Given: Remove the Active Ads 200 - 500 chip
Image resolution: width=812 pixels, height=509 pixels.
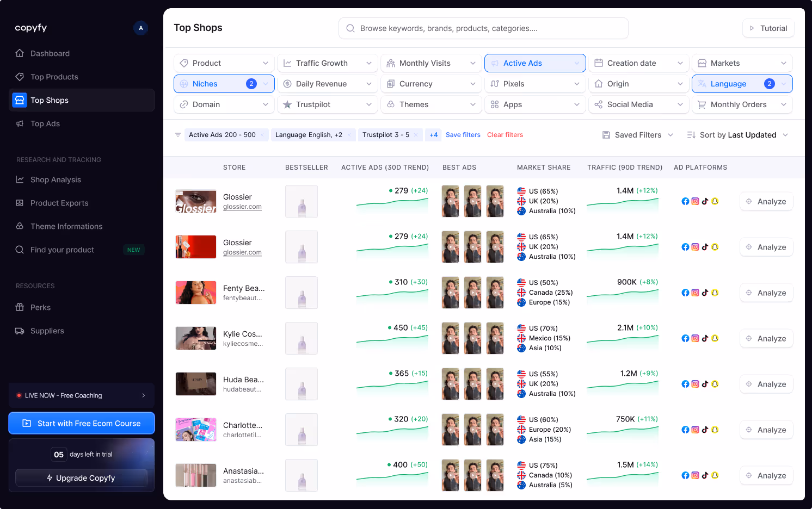Looking at the screenshot, I should click(262, 135).
